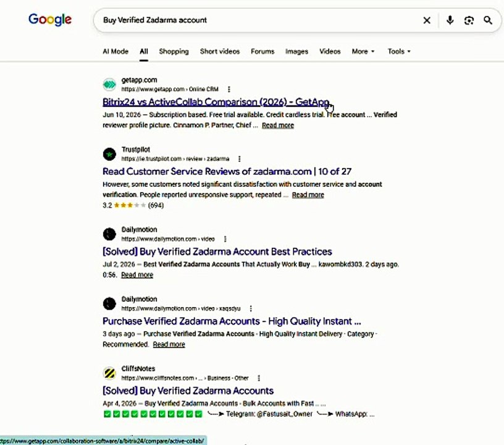Open Google Lens image search
Viewport: 504px width, 445px height.
click(x=469, y=20)
